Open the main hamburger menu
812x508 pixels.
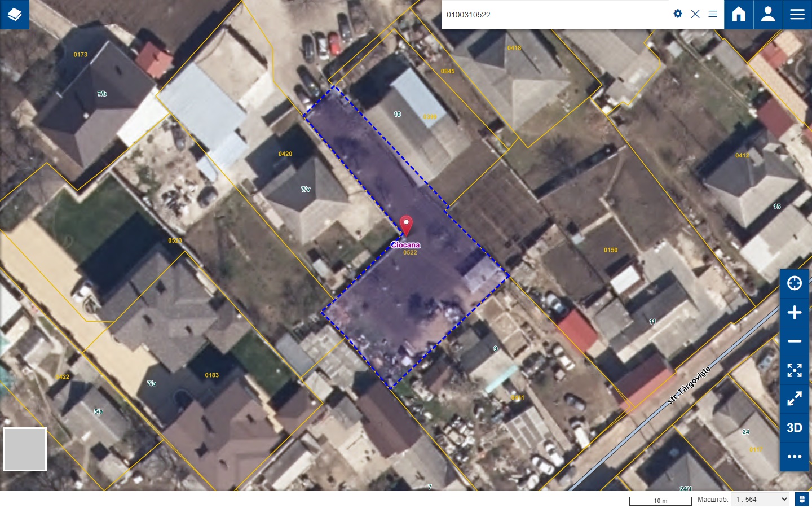pos(797,15)
